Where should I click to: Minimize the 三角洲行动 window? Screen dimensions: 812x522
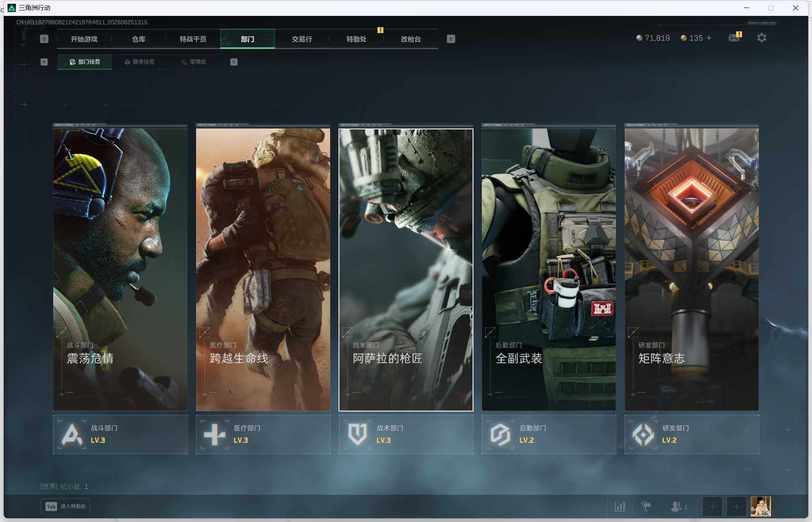[x=747, y=8]
